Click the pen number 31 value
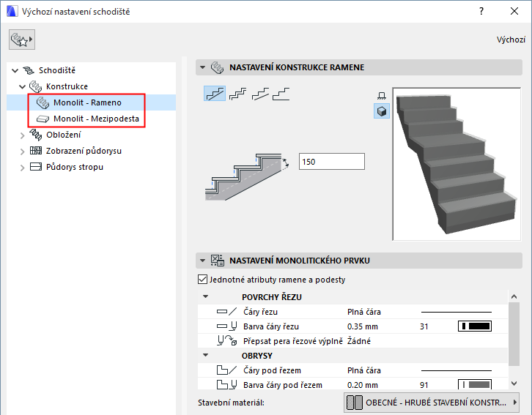 tap(424, 326)
